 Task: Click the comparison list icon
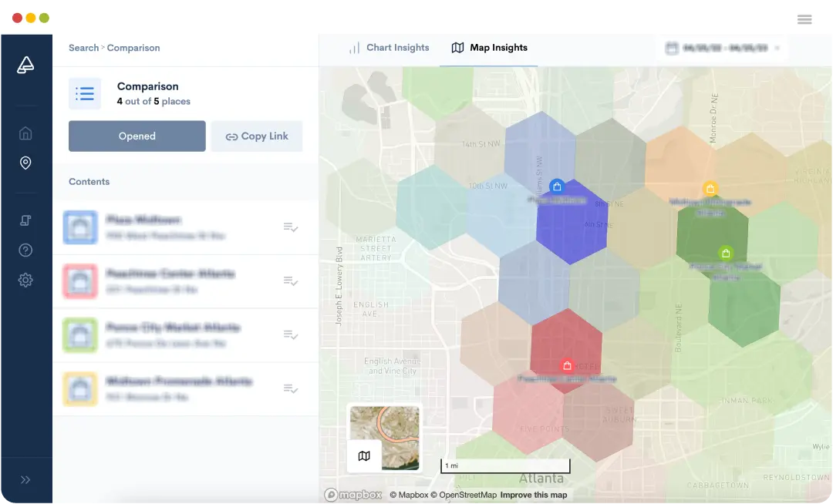(85, 94)
